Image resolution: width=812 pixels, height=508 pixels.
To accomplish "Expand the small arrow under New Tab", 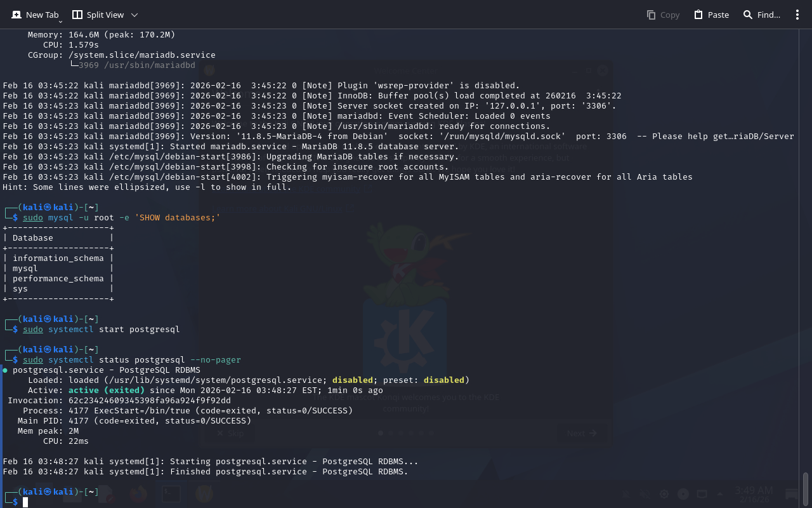I will pos(60,22).
